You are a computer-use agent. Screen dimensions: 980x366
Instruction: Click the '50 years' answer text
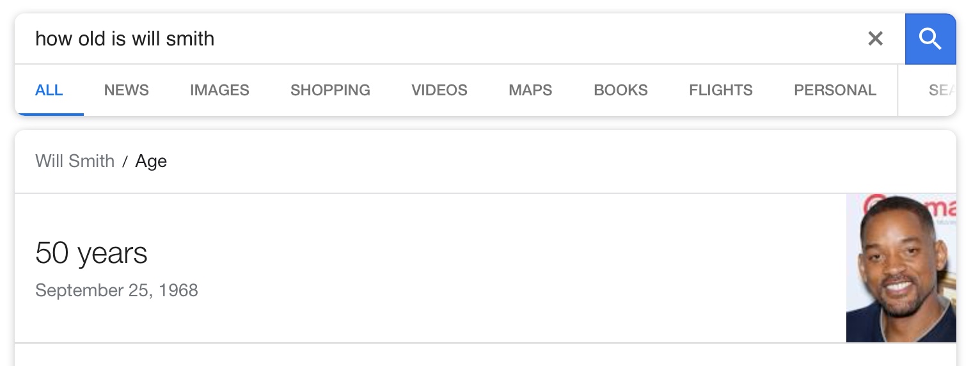click(91, 253)
